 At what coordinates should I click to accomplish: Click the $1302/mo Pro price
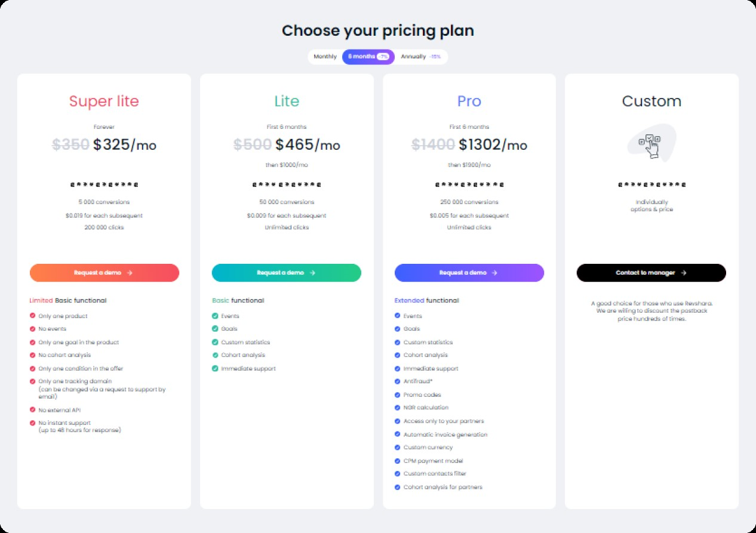(493, 144)
